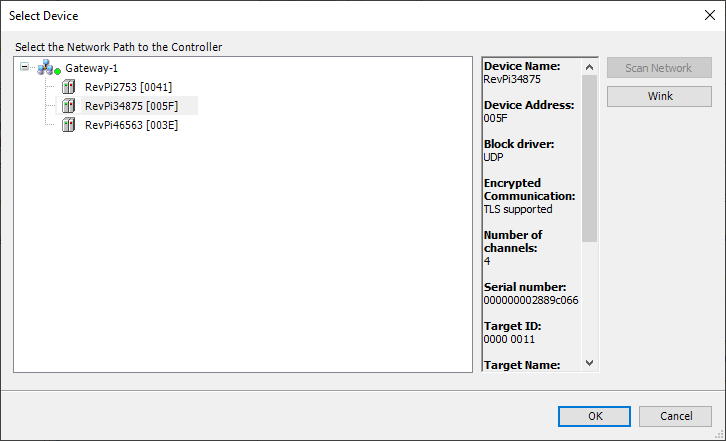Confirm the selection with OK
Screen dimensions: 726x441
point(594,416)
